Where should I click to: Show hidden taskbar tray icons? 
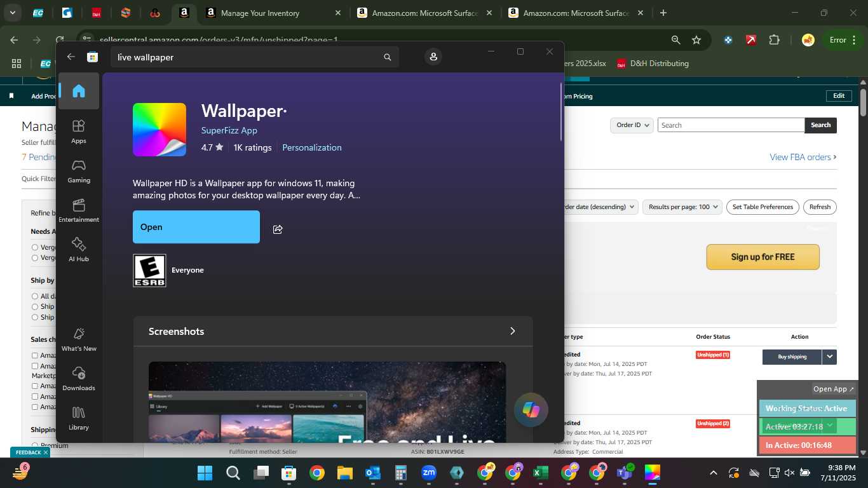713,473
